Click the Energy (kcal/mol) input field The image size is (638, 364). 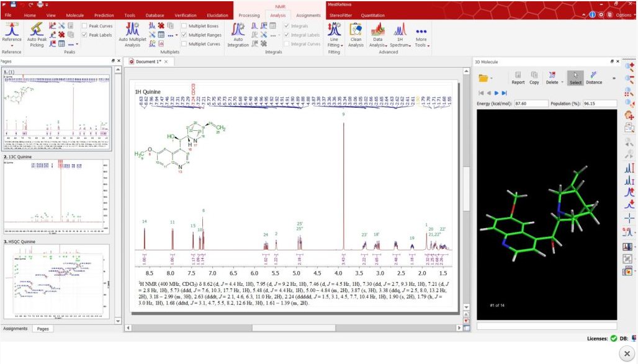pyautogui.click(x=531, y=103)
